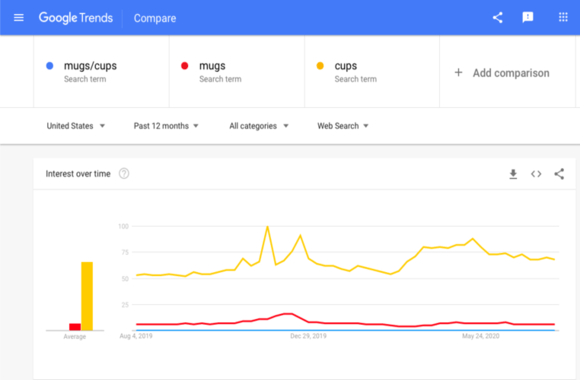
Task: Click the plus icon to add comparison
Action: pos(458,73)
